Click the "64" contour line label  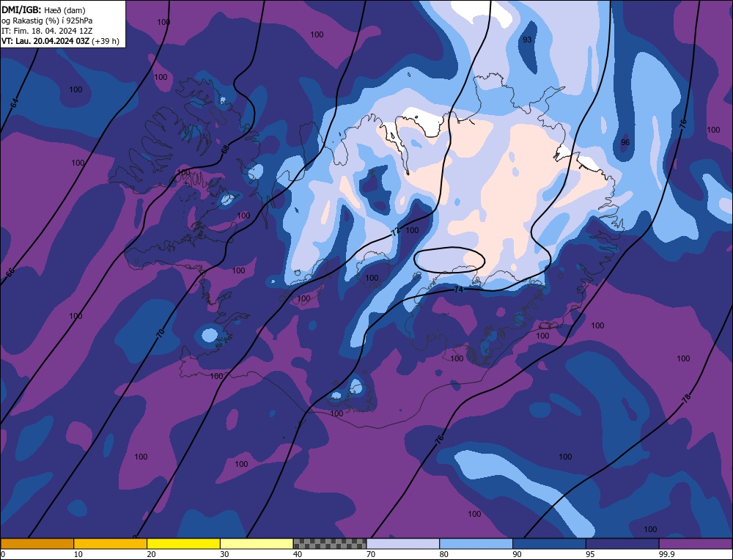point(14,104)
